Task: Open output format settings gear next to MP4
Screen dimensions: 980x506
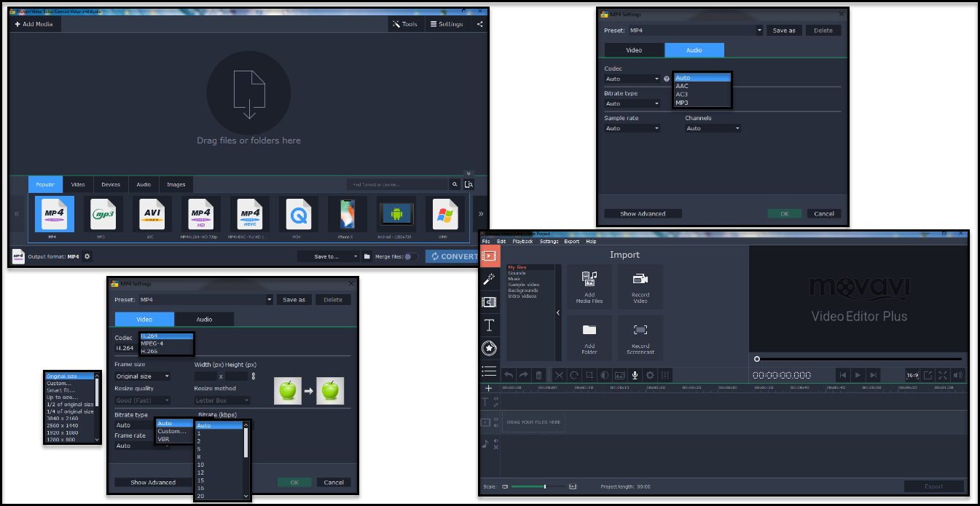Action: (x=87, y=256)
